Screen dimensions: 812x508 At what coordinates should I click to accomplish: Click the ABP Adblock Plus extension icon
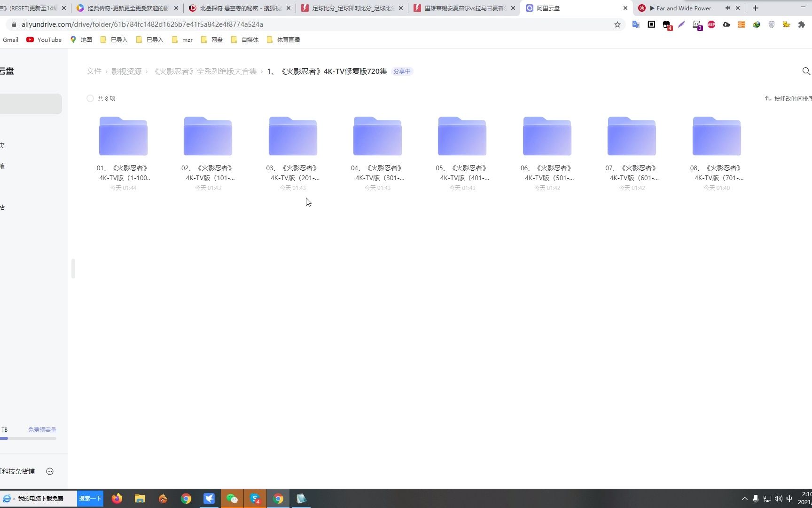coord(711,24)
